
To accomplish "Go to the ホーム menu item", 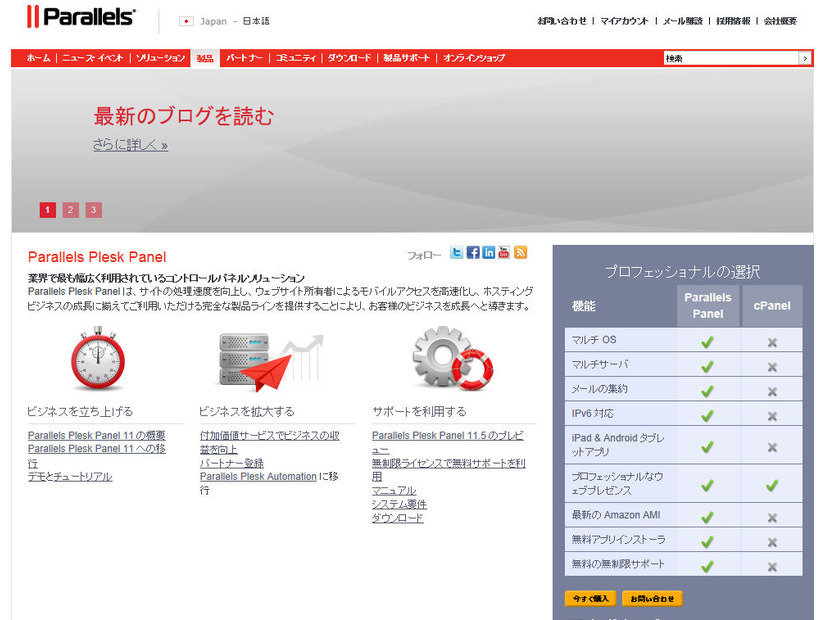I will [38, 58].
